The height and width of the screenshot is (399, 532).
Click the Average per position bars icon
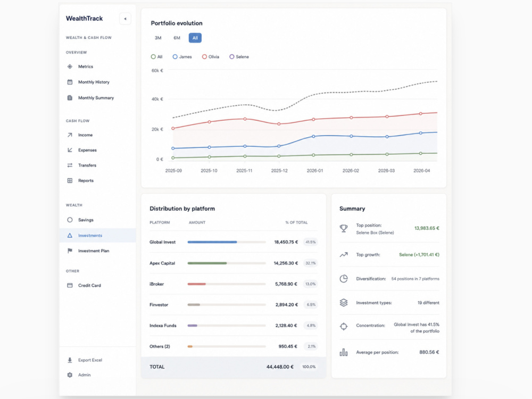coord(344,352)
